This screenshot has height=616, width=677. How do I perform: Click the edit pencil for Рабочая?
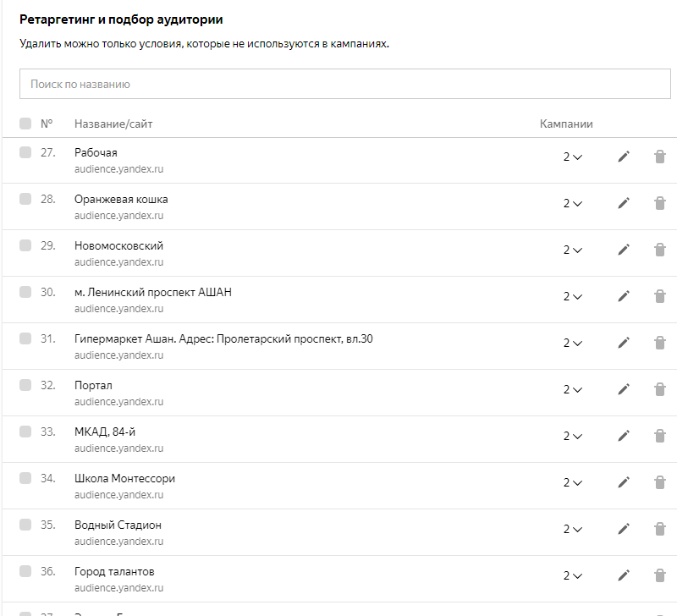624,157
